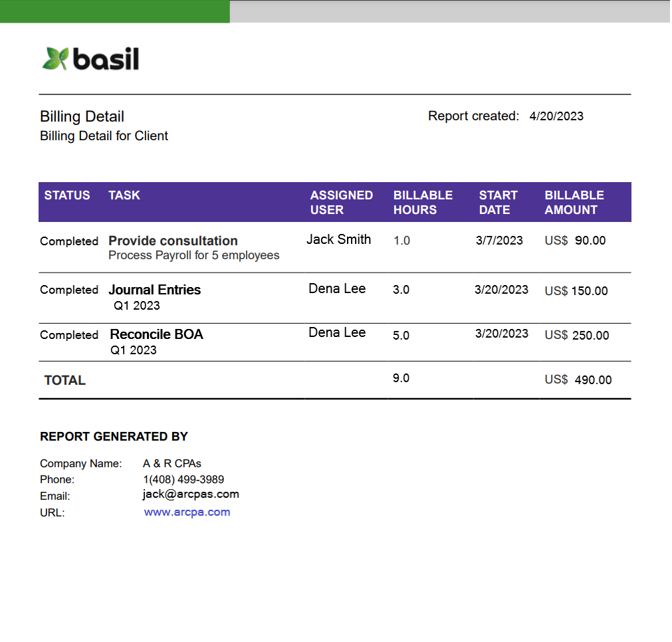Open the www.arcpa.com URL link
This screenshot has height=642, width=672.
187,512
